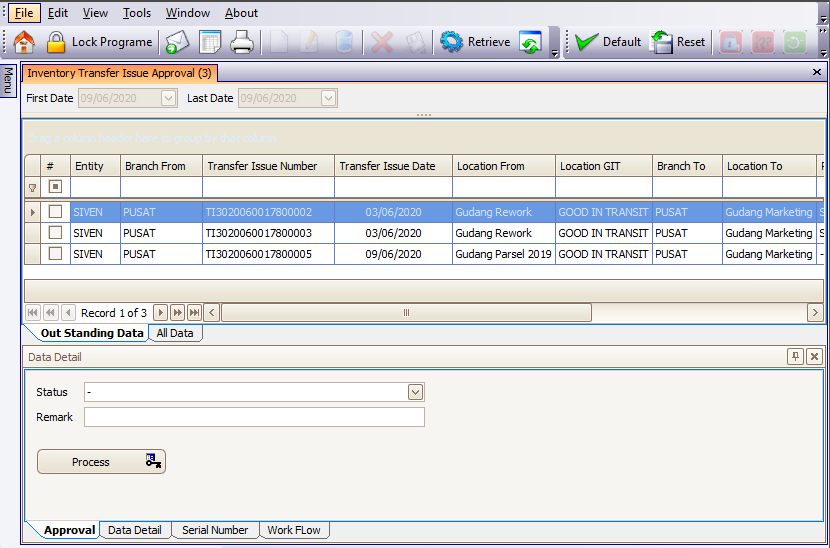Screen dimensions: 830x548
Task: Open the Status dropdown
Action: click(x=416, y=392)
